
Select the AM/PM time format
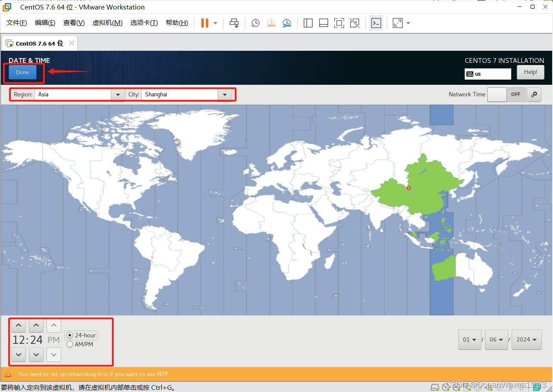80,344
